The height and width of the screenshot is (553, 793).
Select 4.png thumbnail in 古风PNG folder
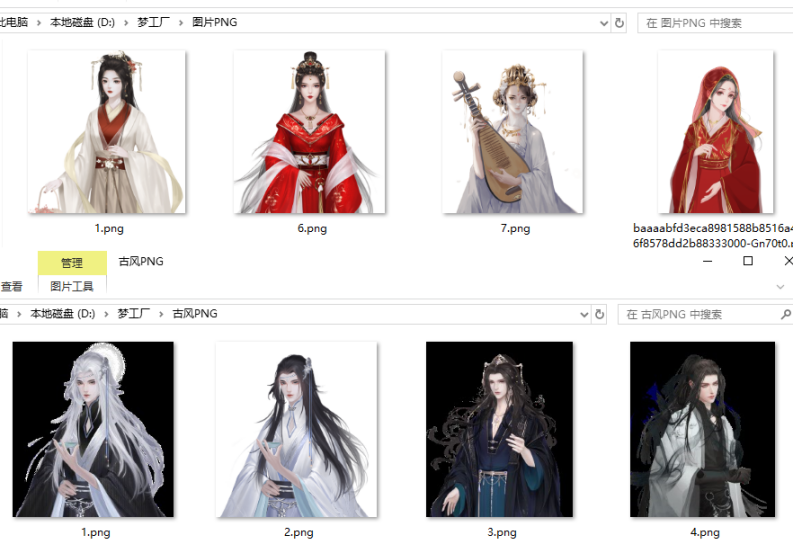(703, 429)
